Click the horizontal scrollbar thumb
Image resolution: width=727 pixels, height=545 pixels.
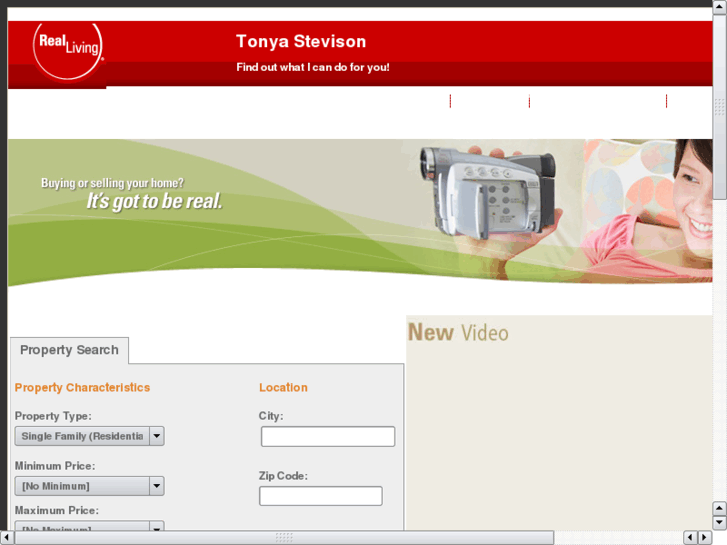point(284,537)
